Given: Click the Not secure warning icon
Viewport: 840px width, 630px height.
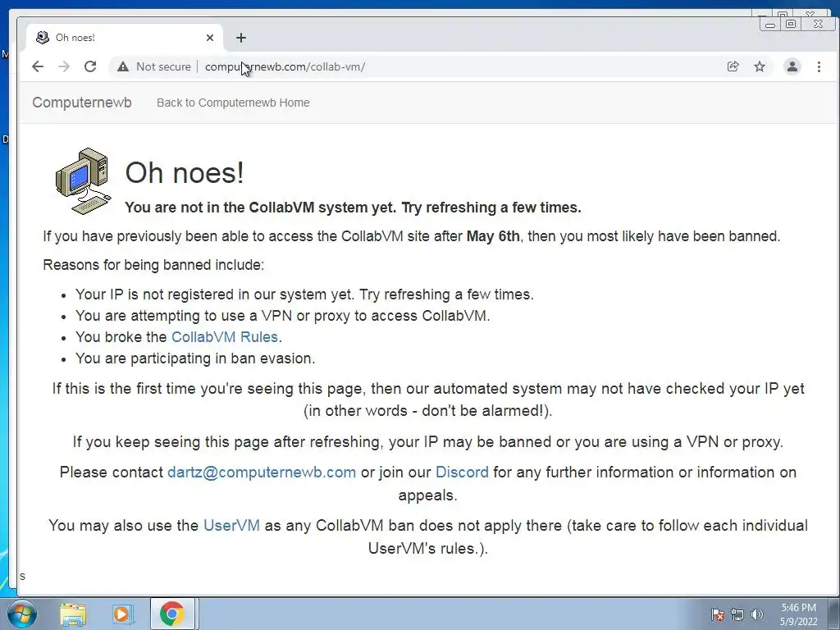Looking at the screenshot, I should (123, 66).
